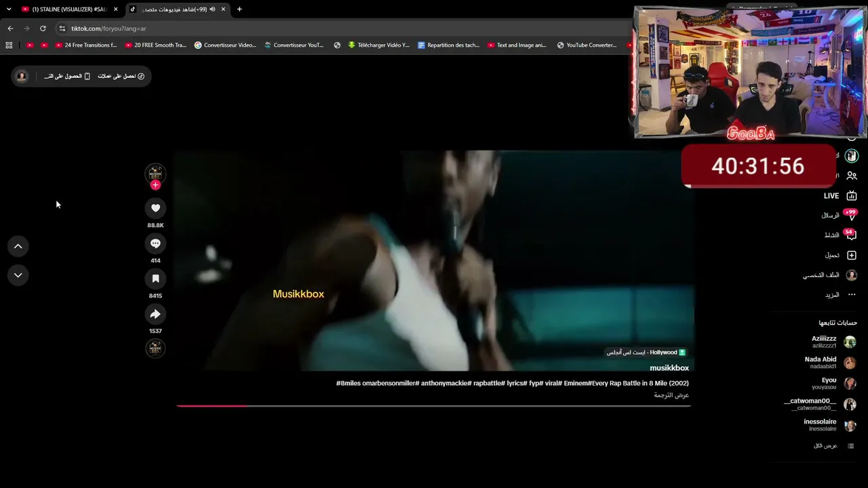The image size is (868, 488).
Task: Open followed account __catwoman00__
Action: point(821,404)
